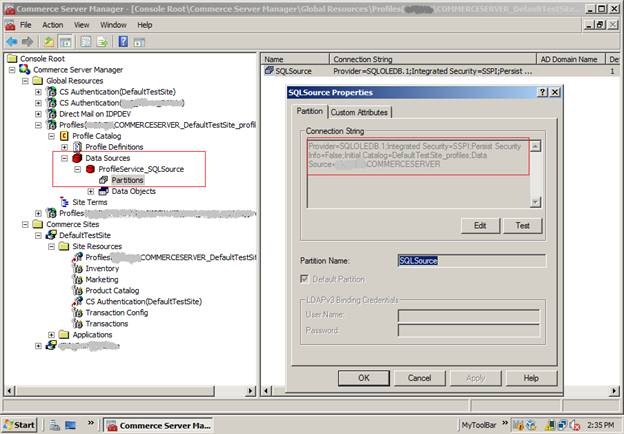The image size is (624, 434).
Task: Click the OK button in dialog
Action: (363, 378)
